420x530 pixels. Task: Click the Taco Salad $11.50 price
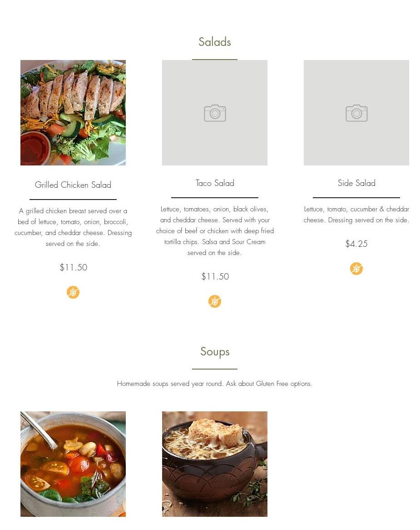215,276
